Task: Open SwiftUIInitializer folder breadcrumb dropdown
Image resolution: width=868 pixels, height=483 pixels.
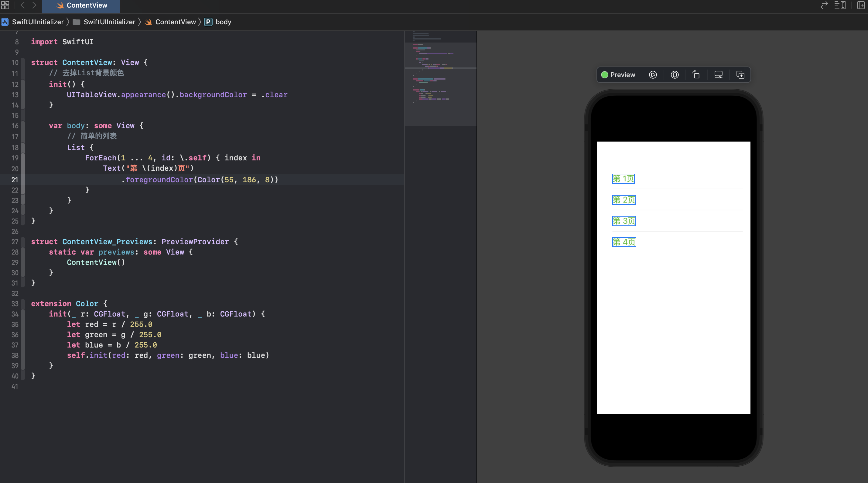Action: pos(109,22)
